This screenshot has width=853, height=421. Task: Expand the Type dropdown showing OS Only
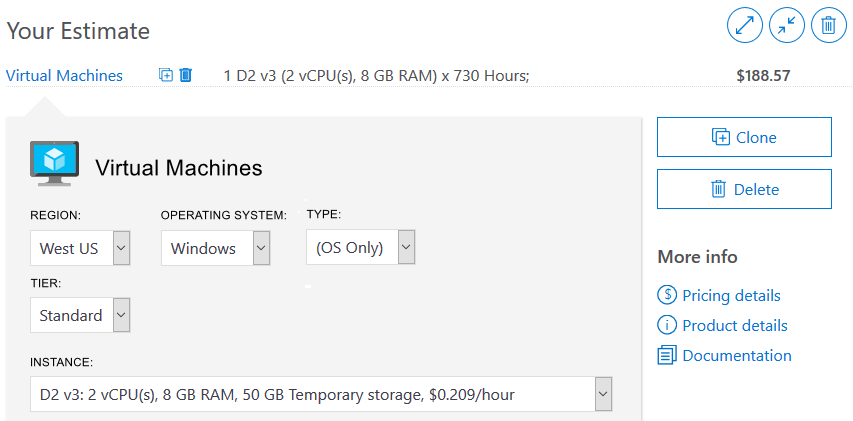(x=361, y=247)
